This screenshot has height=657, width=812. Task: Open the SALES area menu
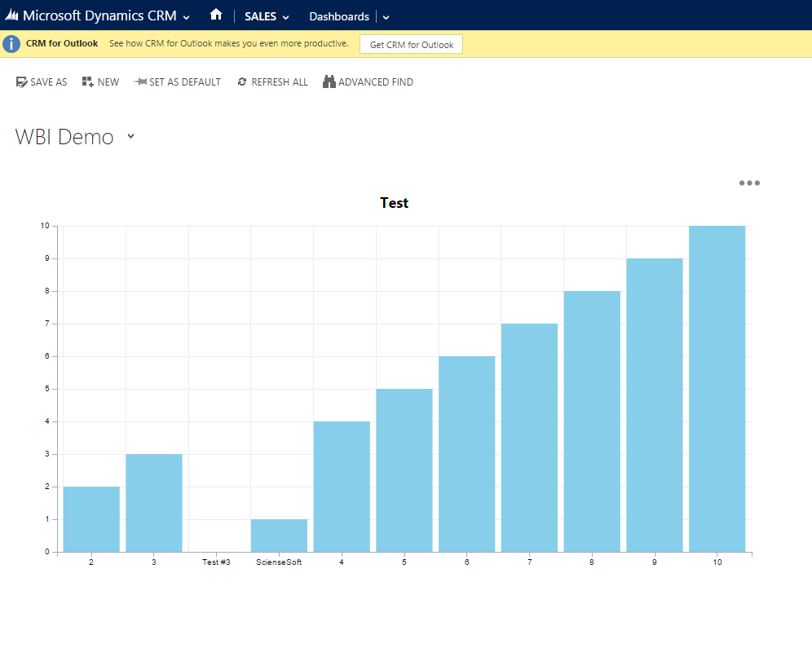tap(267, 16)
